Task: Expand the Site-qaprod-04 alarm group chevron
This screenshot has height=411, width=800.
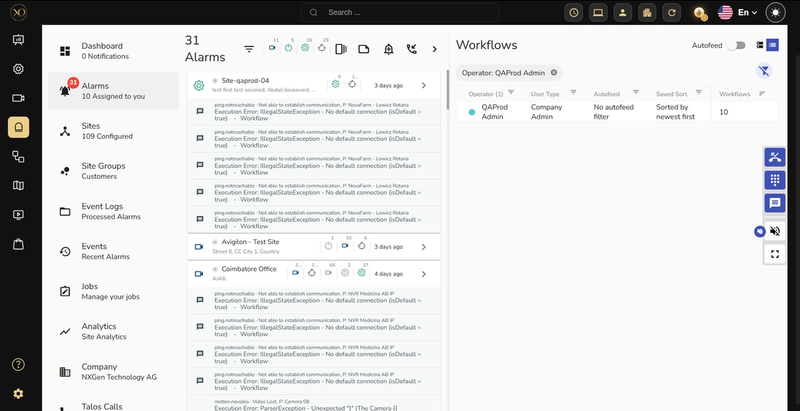Action: pyautogui.click(x=423, y=85)
